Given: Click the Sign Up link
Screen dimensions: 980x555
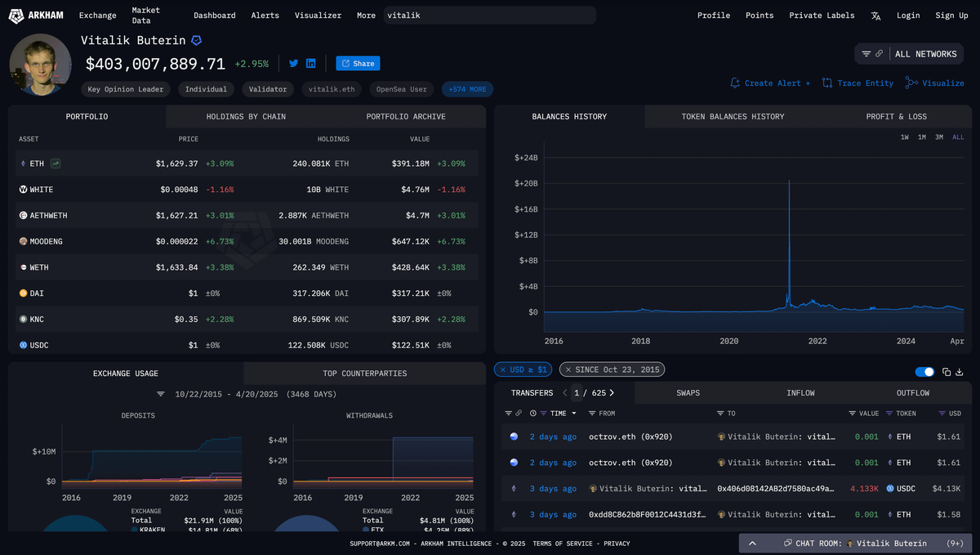Looking at the screenshot, I should [x=951, y=16].
